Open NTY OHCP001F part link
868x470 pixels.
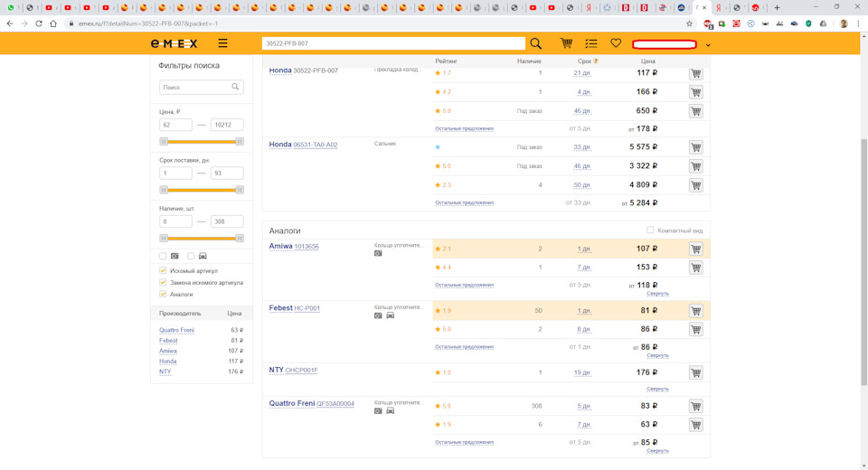click(301, 371)
